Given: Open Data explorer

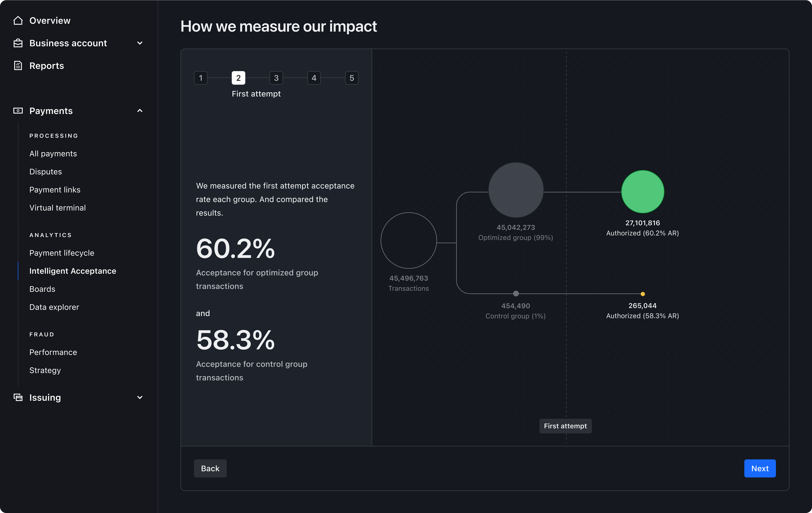Looking at the screenshot, I should point(54,307).
